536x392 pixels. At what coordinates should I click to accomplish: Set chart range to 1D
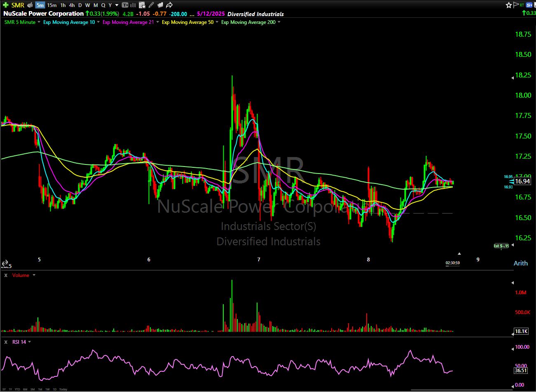(54, 389)
